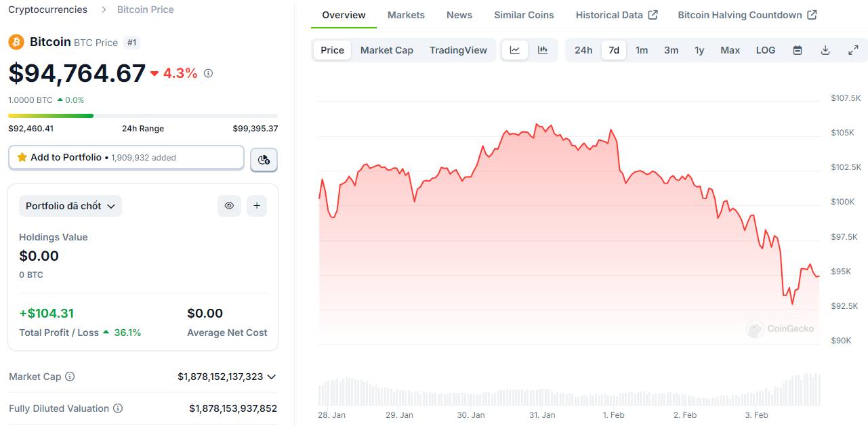Open the News tab
This screenshot has width=868, height=426.
click(x=459, y=15)
